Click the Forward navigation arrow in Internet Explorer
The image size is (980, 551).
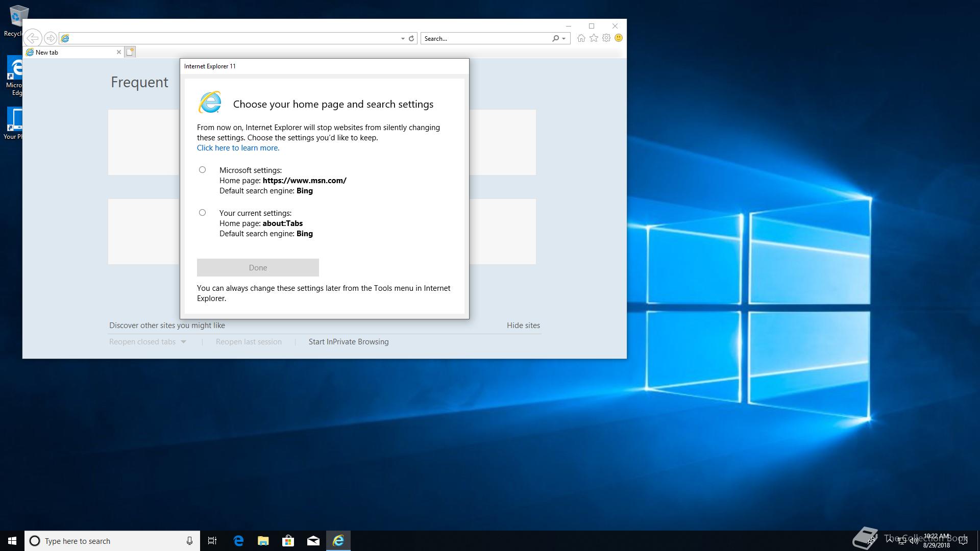click(x=50, y=38)
